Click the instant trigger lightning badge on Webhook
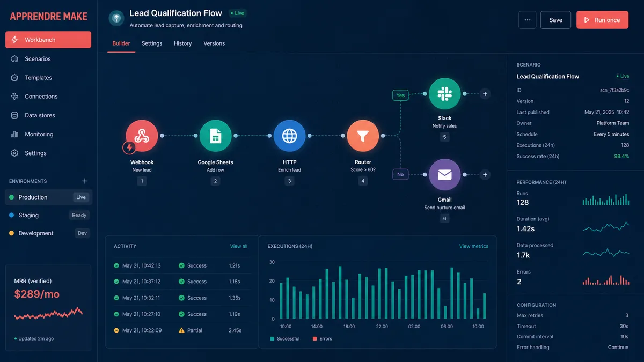Screen dimensions: 644x362 (x=129, y=147)
